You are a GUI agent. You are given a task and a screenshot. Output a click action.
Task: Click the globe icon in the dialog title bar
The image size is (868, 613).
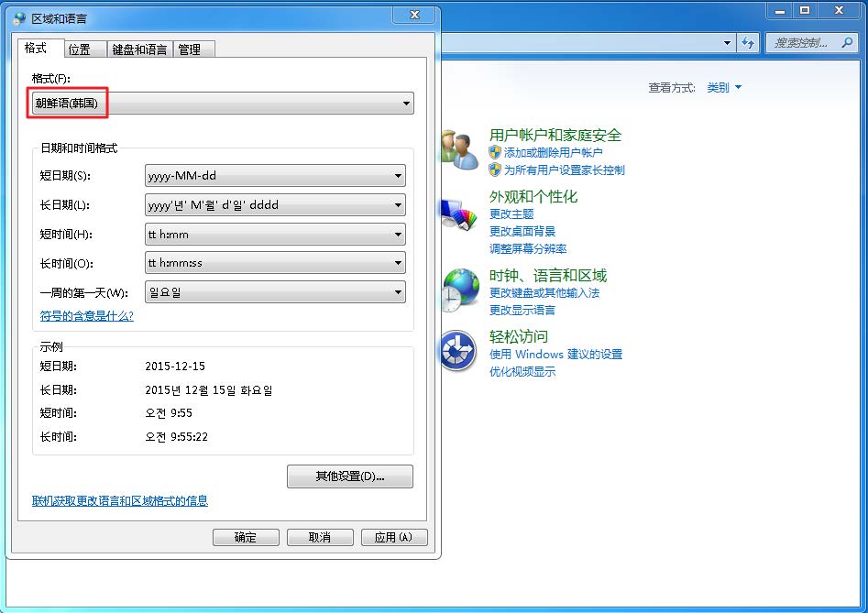20,18
